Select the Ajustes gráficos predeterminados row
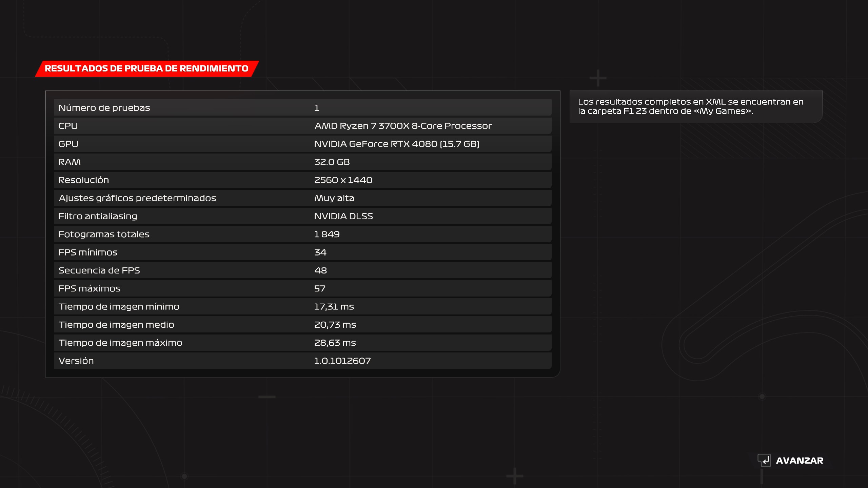The width and height of the screenshot is (868, 488). coord(302,198)
